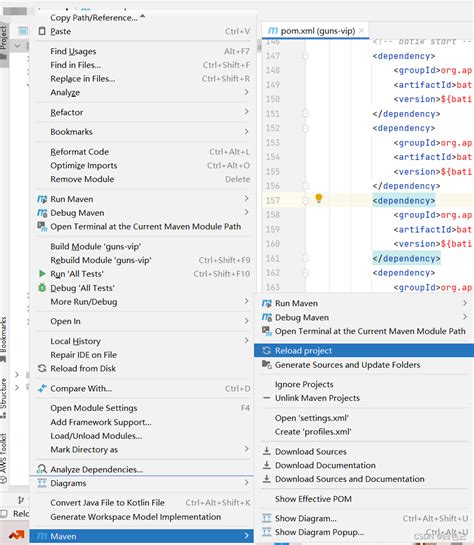Toggle fold marker on line 152
474x545 pixels.
click(x=306, y=128)
